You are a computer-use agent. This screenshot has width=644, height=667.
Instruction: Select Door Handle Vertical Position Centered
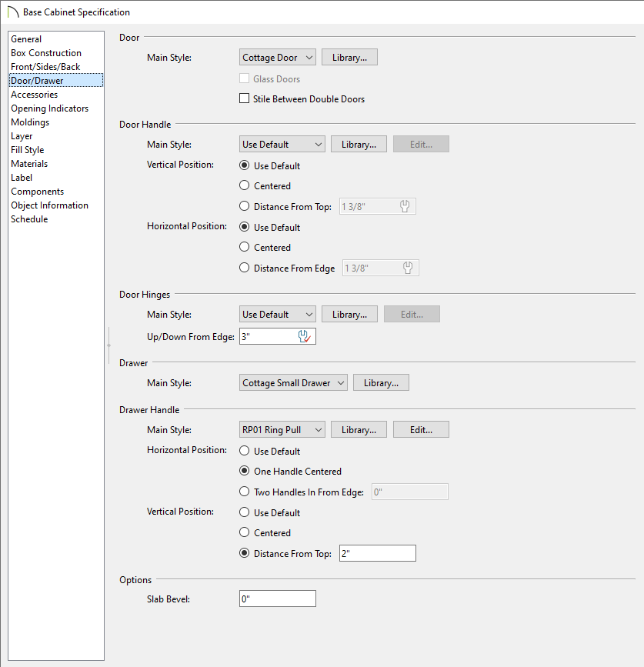point(244,185)
